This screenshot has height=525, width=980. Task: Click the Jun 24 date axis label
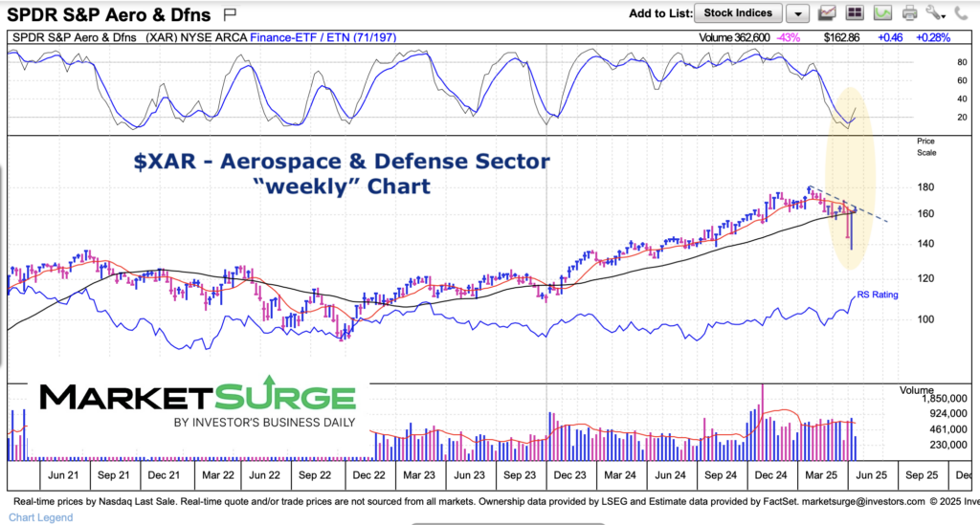click(x=671, y=475)
